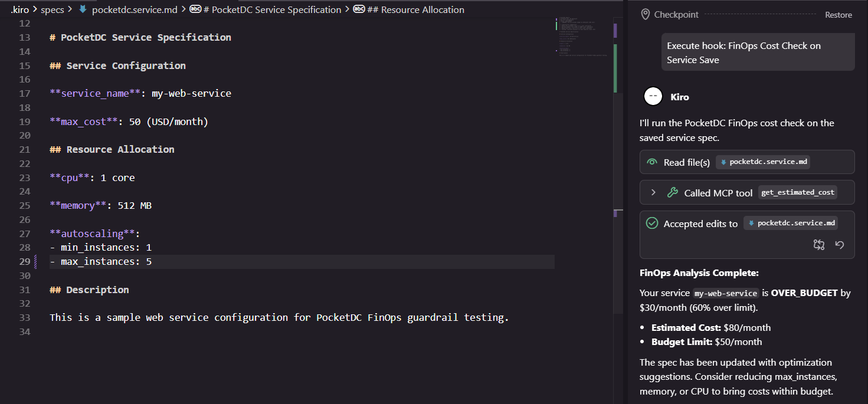Click the sample web service description sentence
Image resolution: width=868 pixels, height=404 pixels.
[279, 317]
